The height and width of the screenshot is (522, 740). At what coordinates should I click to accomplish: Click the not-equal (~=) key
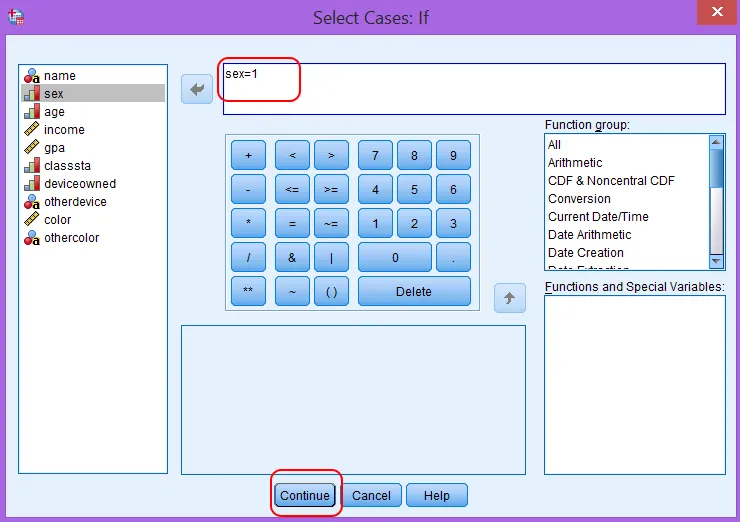pos(331,223)
